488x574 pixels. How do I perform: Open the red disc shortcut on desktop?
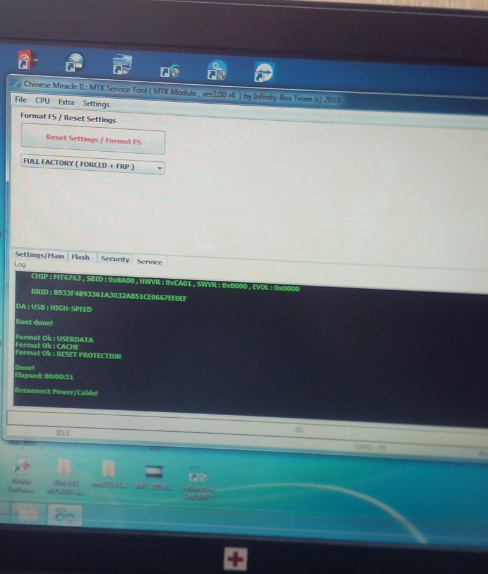click(x=27, y=59)
